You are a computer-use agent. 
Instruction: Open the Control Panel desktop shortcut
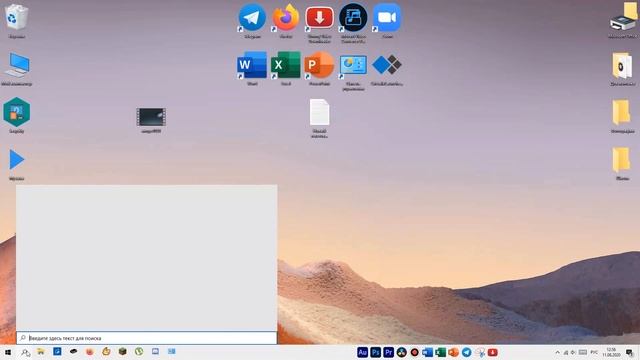coord(353,67)
